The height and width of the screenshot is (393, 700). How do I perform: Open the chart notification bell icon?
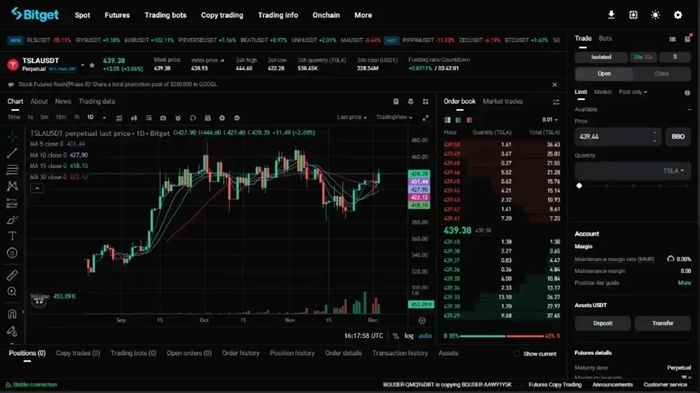pyautogui.click(x=411, y=102)
